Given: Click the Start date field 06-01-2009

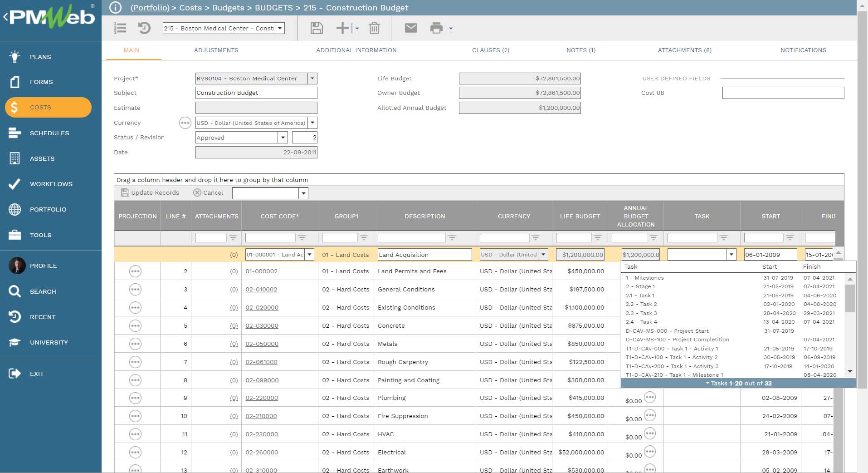Looking at the screenshot, I should [770, 255].
